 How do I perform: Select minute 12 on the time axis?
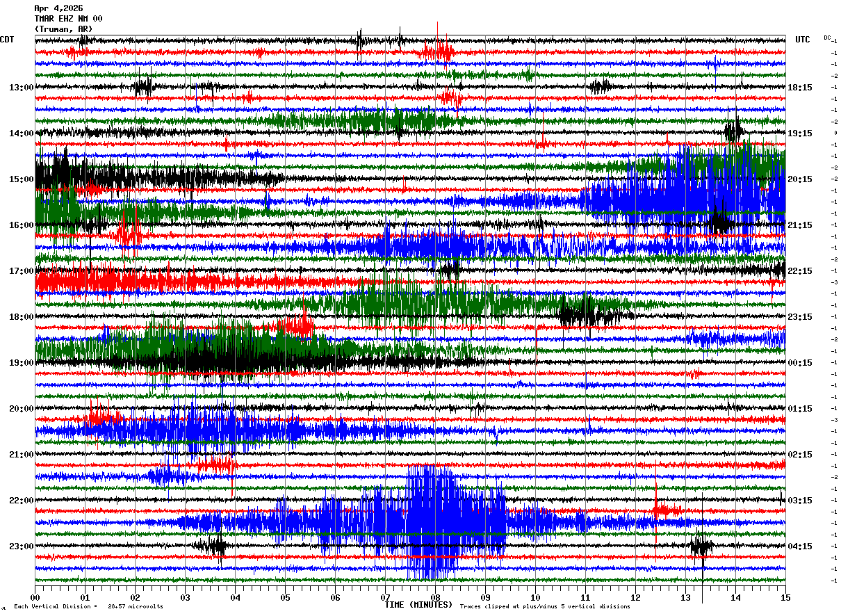point(635,597)
